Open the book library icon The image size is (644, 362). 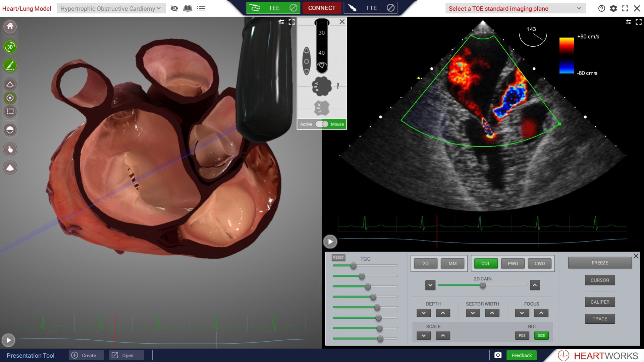188,8
